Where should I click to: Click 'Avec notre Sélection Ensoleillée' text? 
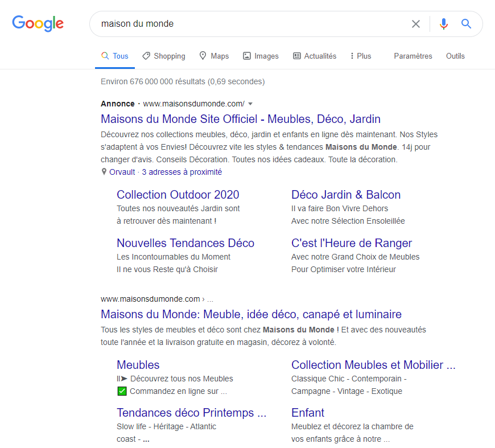[x=348, y=221]
